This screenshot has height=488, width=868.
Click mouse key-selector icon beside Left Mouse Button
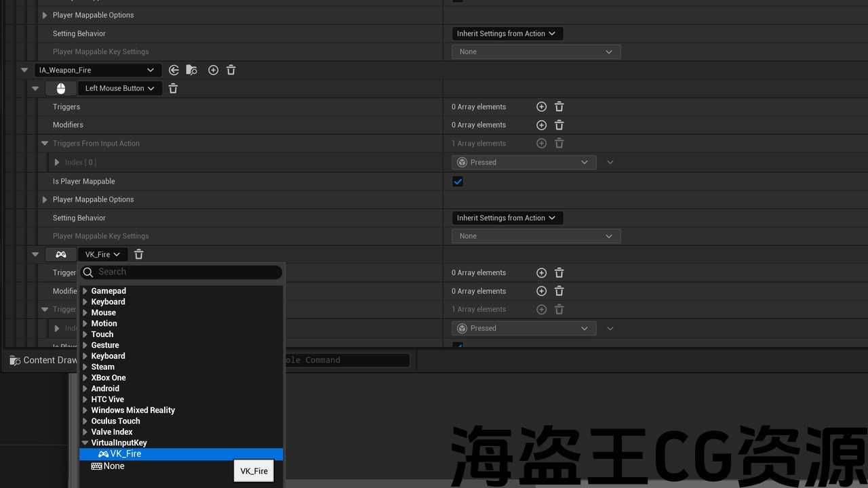[x=61, y=88]
